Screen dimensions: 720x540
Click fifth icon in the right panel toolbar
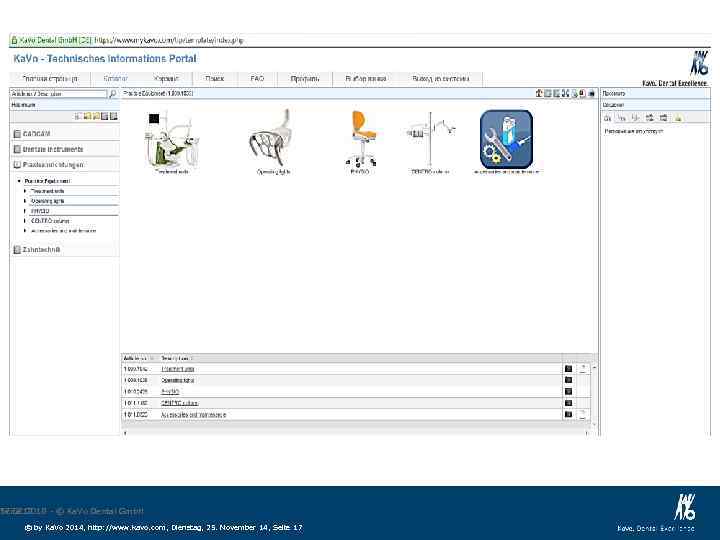[664, 118]
